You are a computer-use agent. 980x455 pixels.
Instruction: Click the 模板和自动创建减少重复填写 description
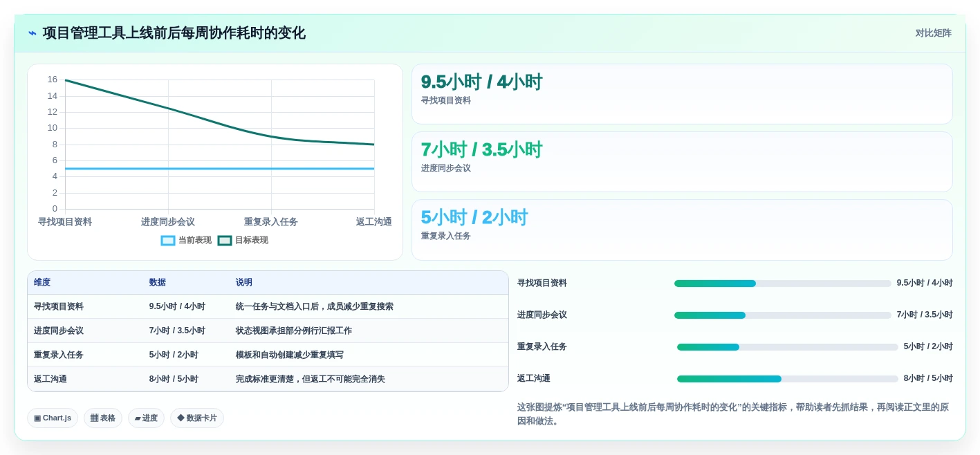pyautogui.click(x=290, y=355)
